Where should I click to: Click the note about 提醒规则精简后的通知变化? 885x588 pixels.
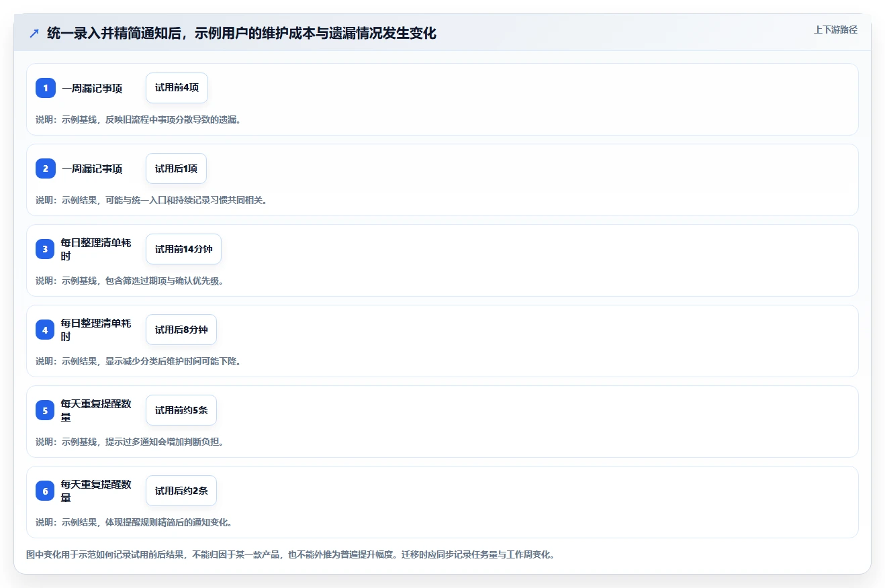click(134, 522)
